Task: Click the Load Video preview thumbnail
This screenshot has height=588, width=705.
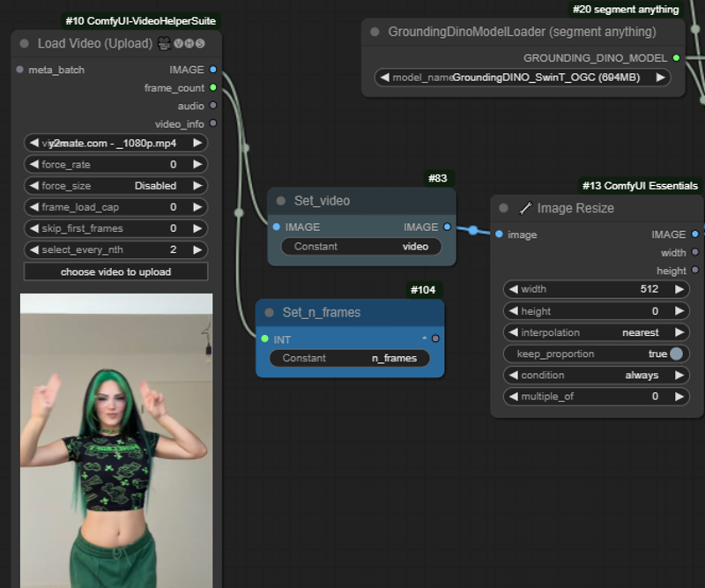Action: (x=116, y=441)
